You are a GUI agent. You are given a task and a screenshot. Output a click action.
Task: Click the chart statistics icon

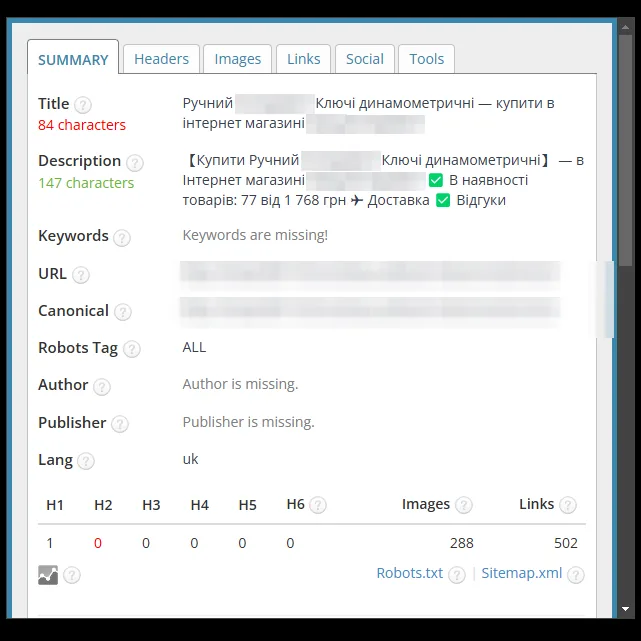click(x=48, y=575)
